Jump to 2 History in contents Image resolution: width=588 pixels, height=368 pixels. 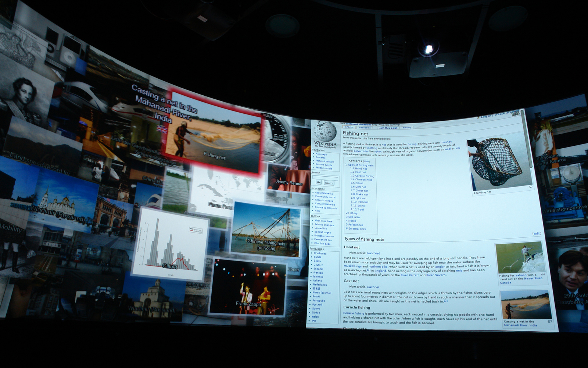click(352, 213)
